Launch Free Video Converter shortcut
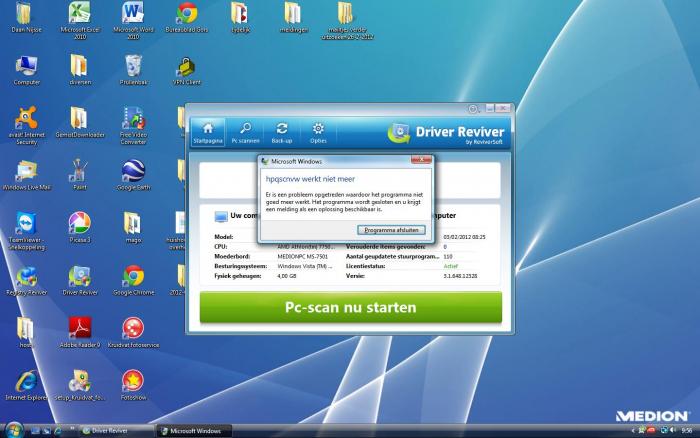700x438 pixels. [133, 125]
